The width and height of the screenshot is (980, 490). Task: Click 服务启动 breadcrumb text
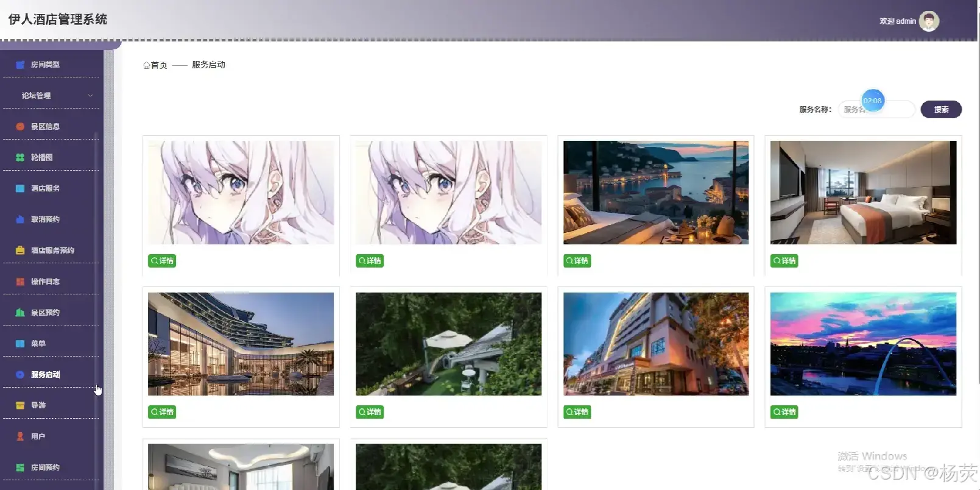coord(208,65)
